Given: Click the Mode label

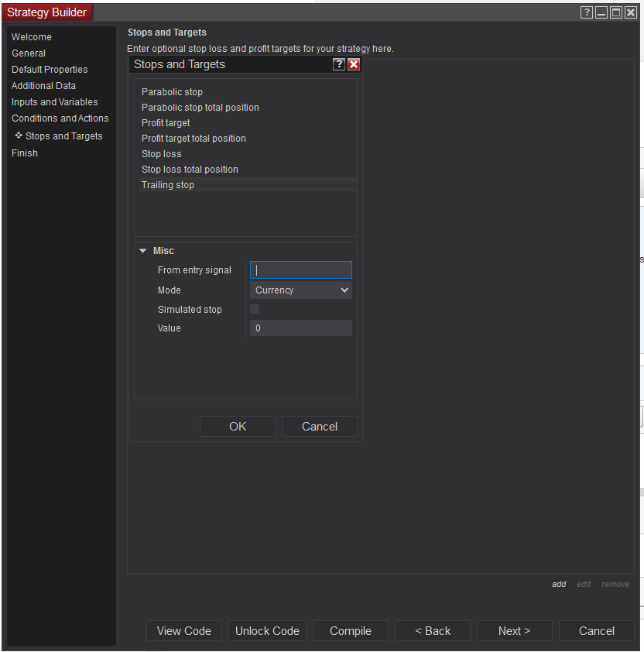Looking at the screenshot, I should [170, 290].
